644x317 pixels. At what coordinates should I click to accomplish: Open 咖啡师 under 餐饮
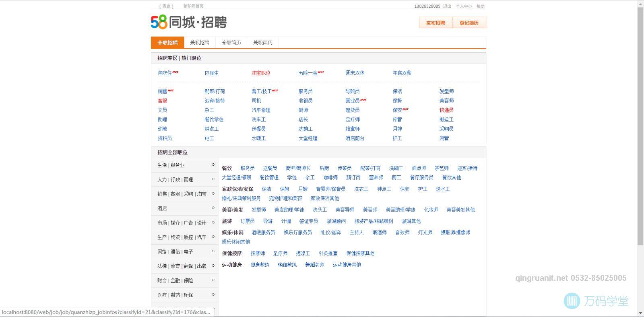pyautogui.click(x=330, y=178)
